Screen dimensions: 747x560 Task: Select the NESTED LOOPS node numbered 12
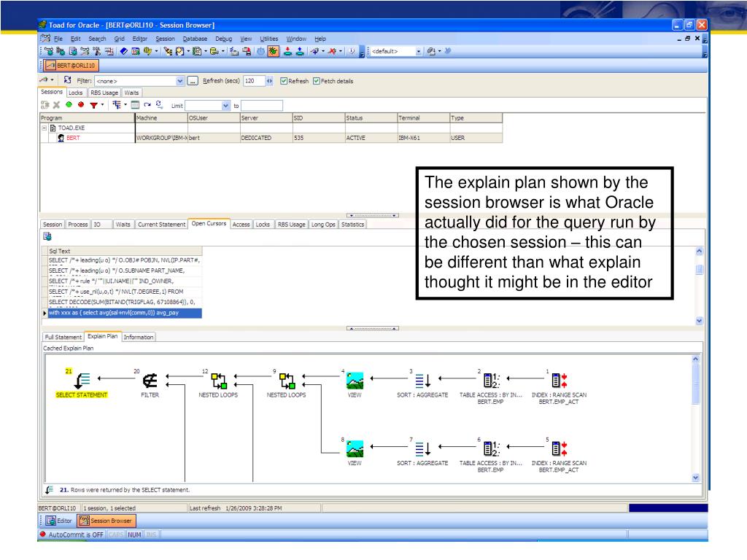pyautogui.click(x=219, y=381)
